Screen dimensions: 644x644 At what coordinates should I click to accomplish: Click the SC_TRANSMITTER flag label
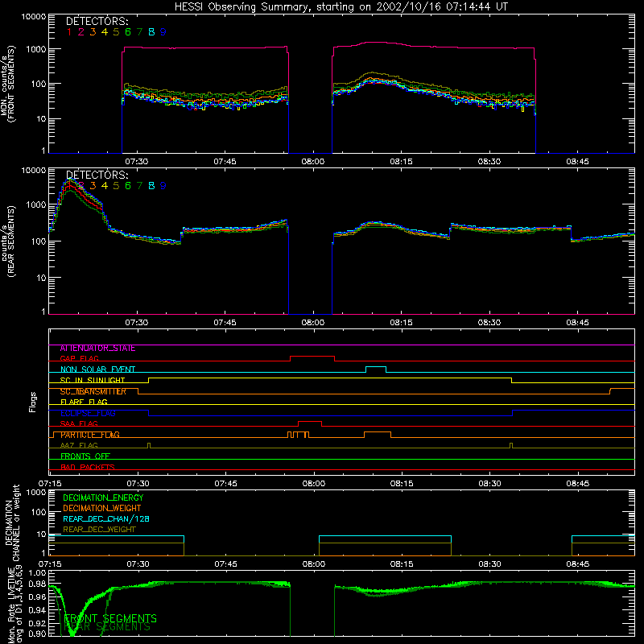[x=93, y=391]
